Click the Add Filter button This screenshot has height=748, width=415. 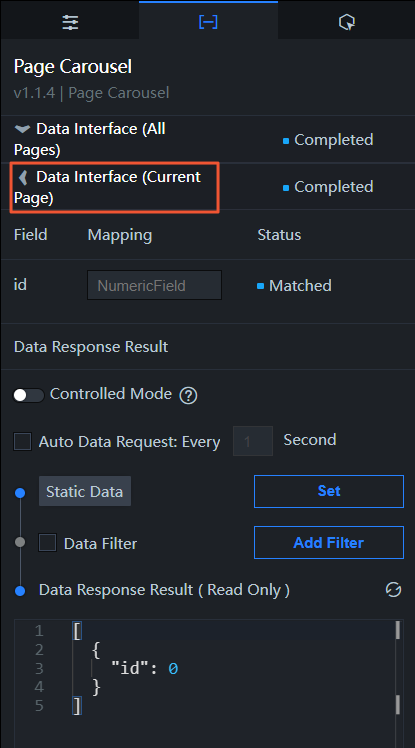329,542
